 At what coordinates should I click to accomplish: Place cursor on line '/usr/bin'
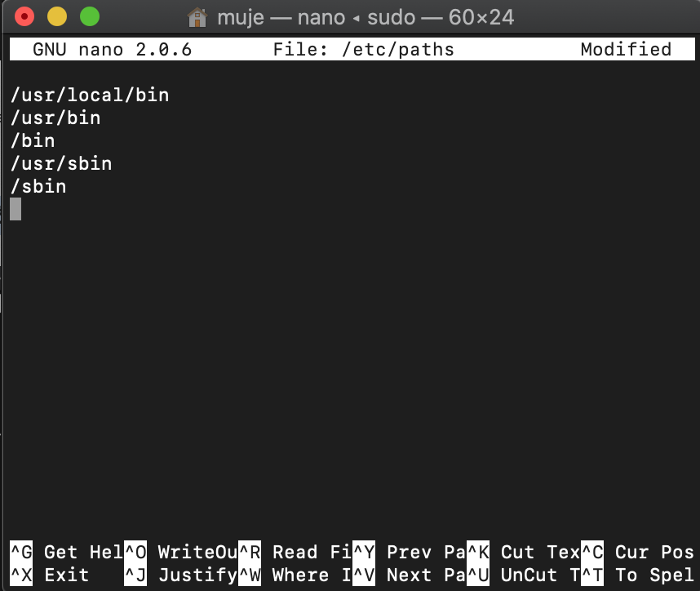pyautogui.click(x=55, y=118)
